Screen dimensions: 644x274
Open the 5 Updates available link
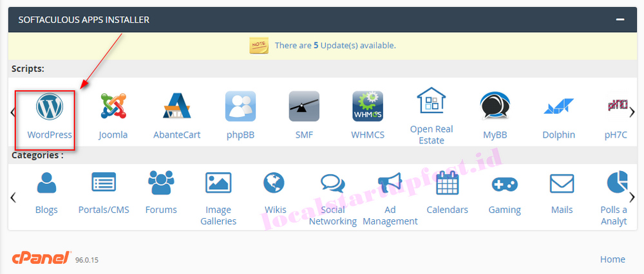[335, 45]
